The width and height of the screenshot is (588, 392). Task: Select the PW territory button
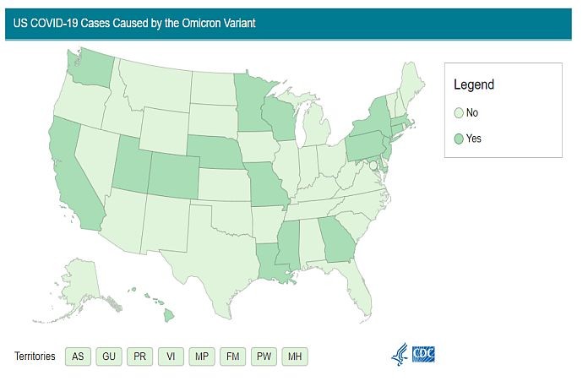pos(264,357)
